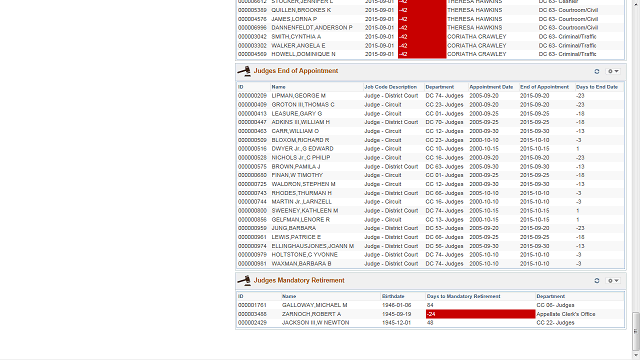Sort appointments by Appointment Date column
The image size is (640, 360).
[491, 87]
